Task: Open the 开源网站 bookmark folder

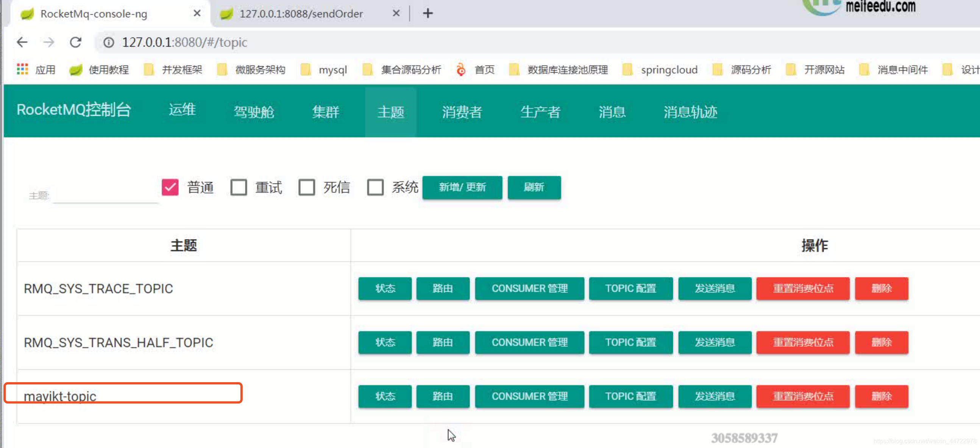Action: pyautogui.click(x=815, y=70)
